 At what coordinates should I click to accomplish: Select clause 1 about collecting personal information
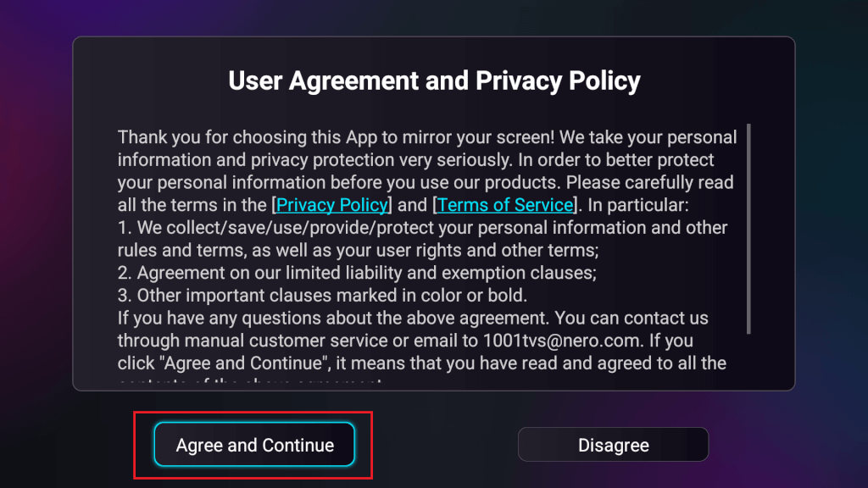[x=422, y=228]
